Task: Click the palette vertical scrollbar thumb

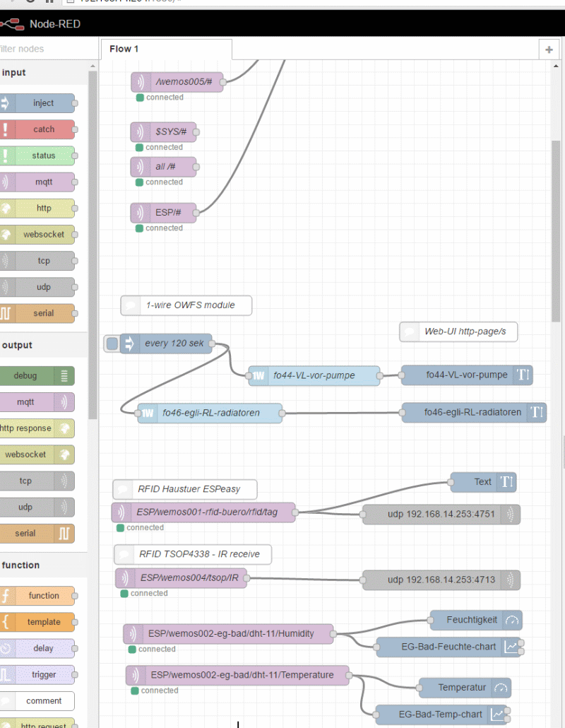Action: (x=93, y=245)
